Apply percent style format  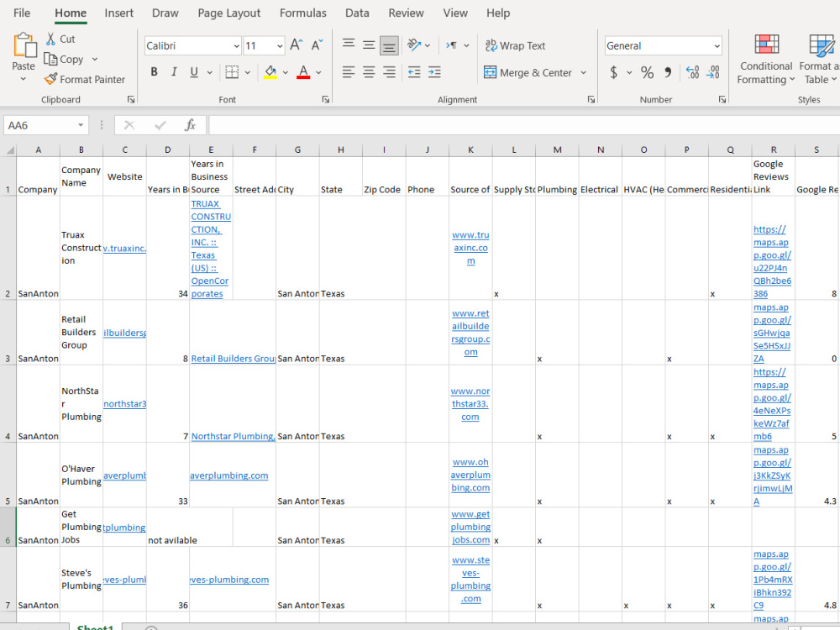tap(647, 72)
